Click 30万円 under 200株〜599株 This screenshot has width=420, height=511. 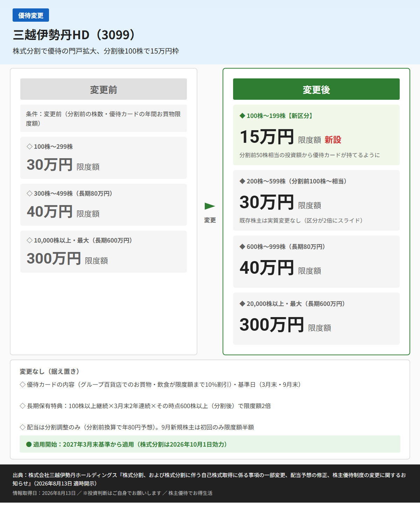267,202
